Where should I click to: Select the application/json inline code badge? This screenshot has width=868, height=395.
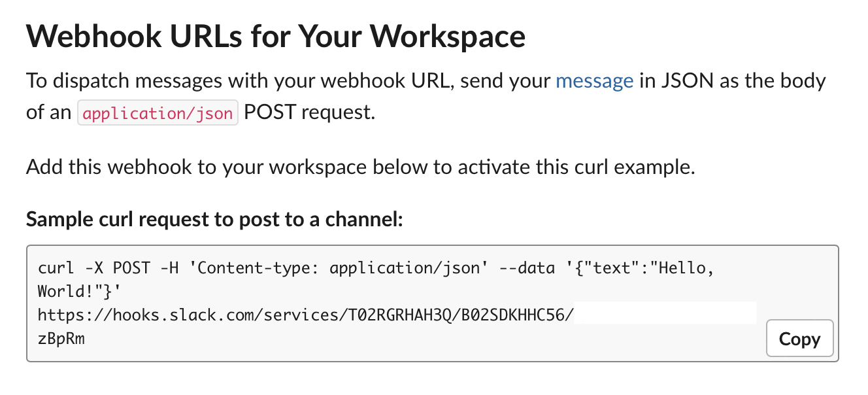click(x=158, y=112)
